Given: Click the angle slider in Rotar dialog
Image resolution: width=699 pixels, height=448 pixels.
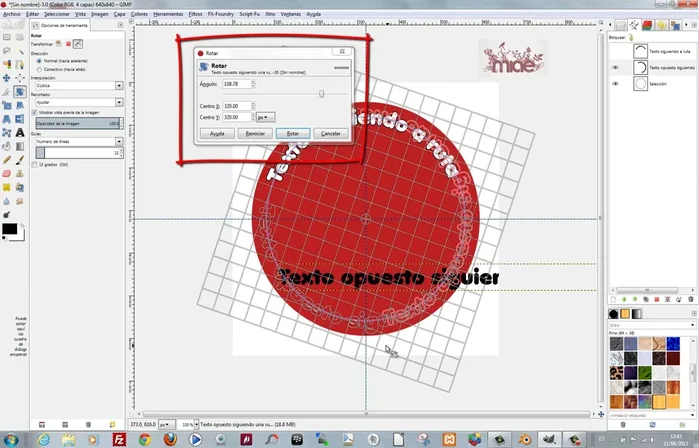Looking at the screenshot, I should [x=320, y=93].
